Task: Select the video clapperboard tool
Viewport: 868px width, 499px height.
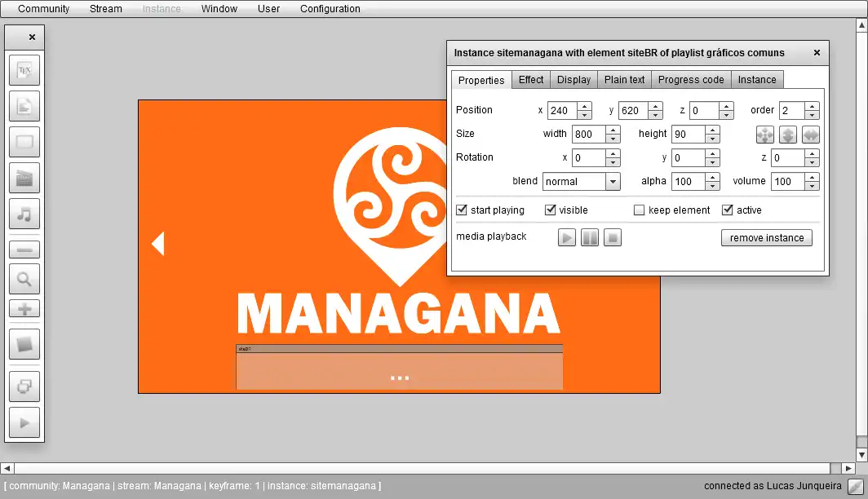Action: point(24,178)
